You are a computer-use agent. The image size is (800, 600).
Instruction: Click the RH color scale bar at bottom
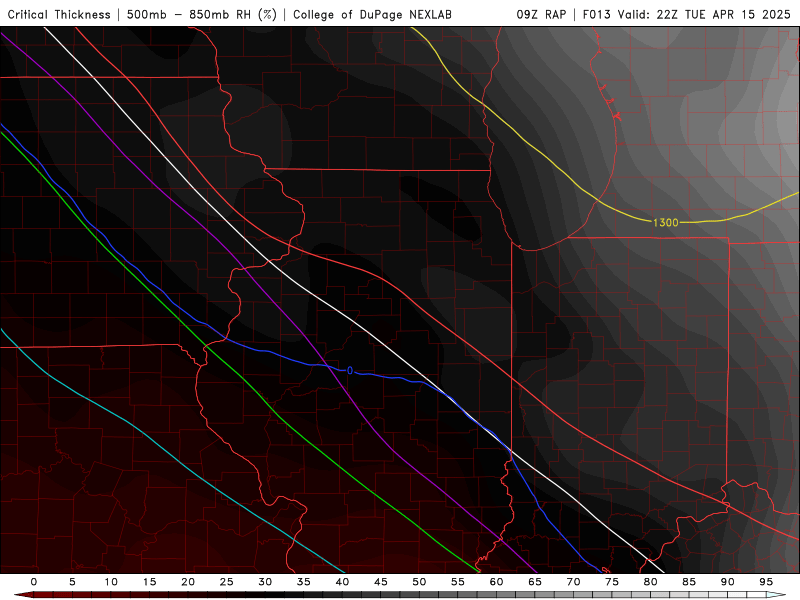[x=400, y=595]
